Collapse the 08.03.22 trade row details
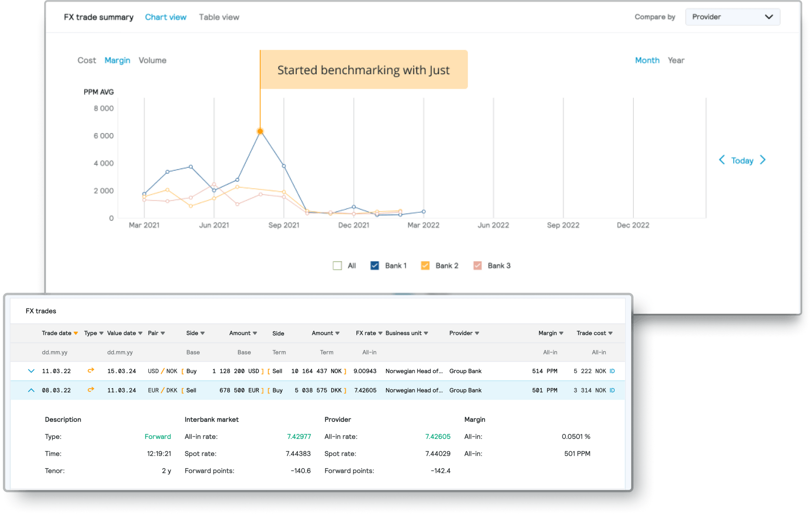Image resolution: width=812 pixels, height=516 pixels. click(x=31, y=390)
